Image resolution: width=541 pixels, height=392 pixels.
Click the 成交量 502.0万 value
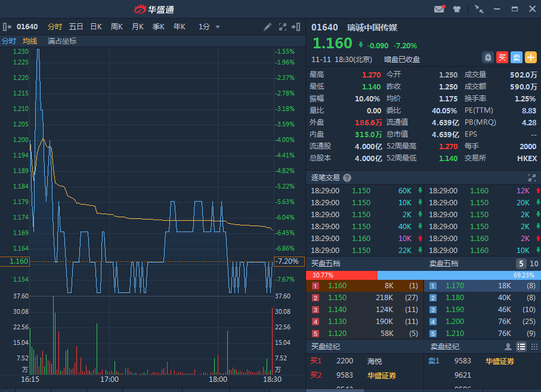[523, 75]
